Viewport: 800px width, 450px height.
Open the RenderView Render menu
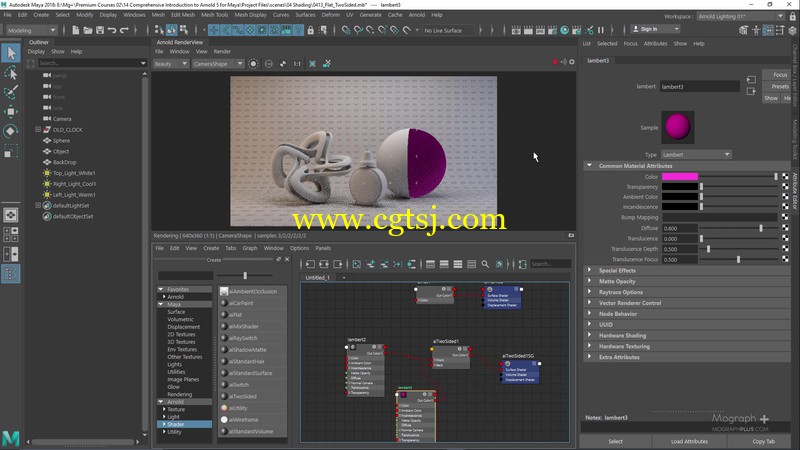pos(222,52)
